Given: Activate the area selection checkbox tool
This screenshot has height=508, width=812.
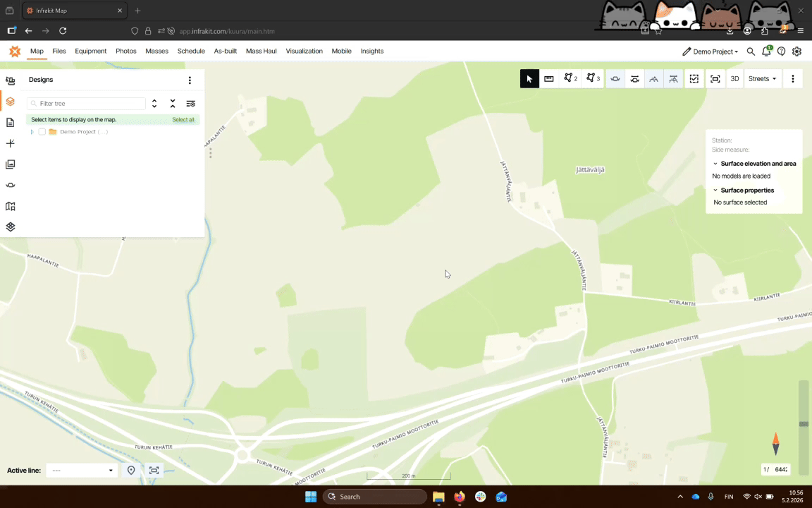Looking at the screenshot, I should (694, 79).
